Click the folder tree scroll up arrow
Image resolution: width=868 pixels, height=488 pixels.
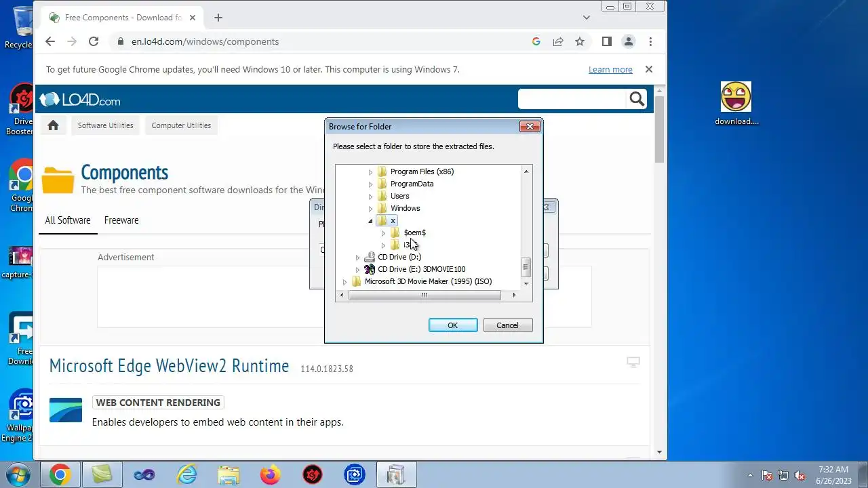coord(526,171)
